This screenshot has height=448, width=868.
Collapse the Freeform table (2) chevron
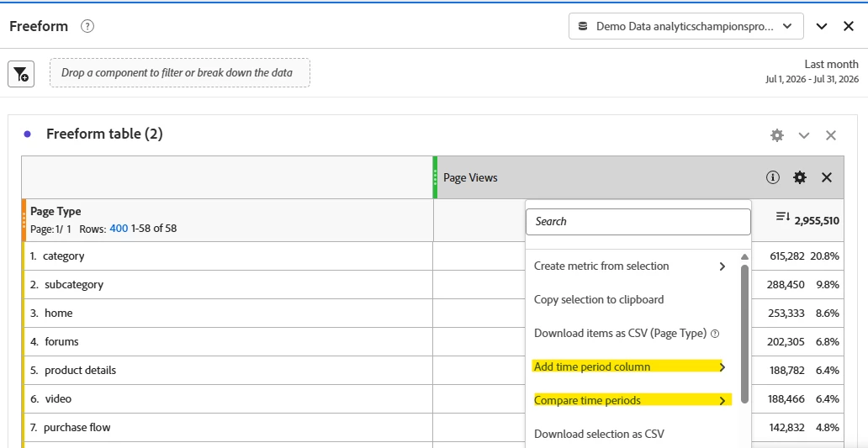(804, 135)
